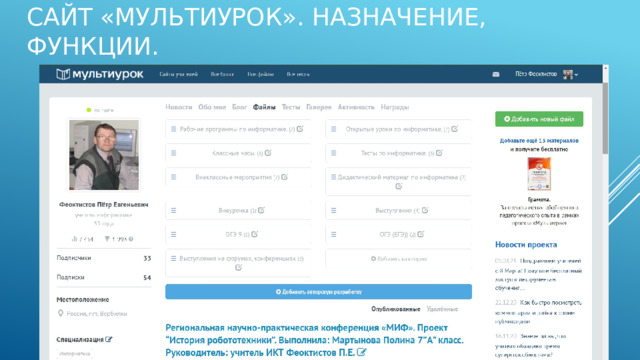
Task: Click the blue Добавить авторскую разработку button
Action: pos(318,292)
